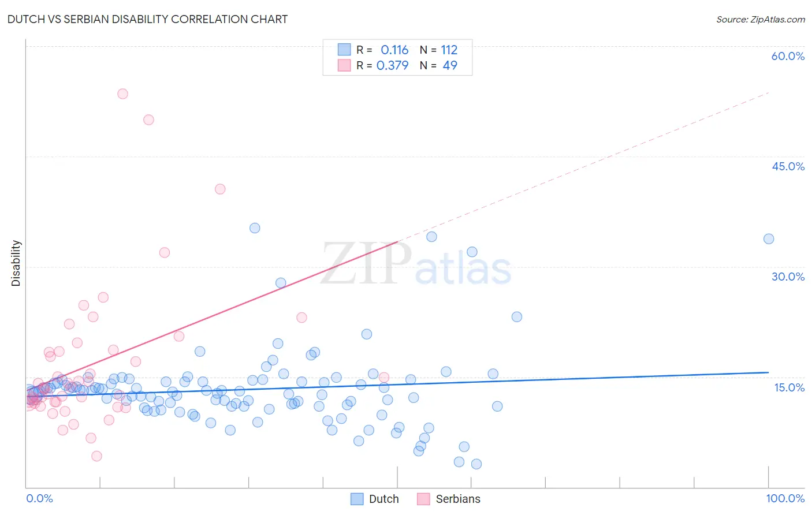The width and height of the screenshot is (812, 515).
Task: Click the topmost pink Serbian data point
Action: 122,94
